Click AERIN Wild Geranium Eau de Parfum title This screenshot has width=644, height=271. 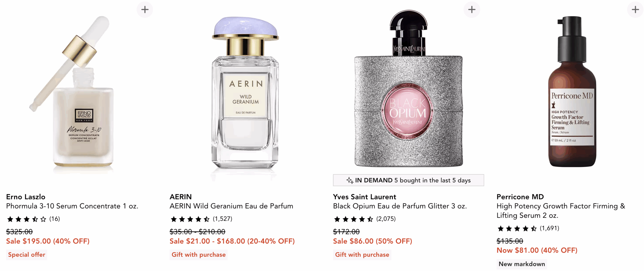(x=231, y=206)
